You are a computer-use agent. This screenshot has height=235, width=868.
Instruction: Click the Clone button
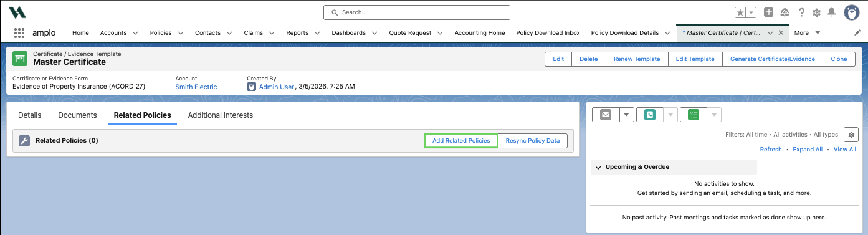[839, 59]
